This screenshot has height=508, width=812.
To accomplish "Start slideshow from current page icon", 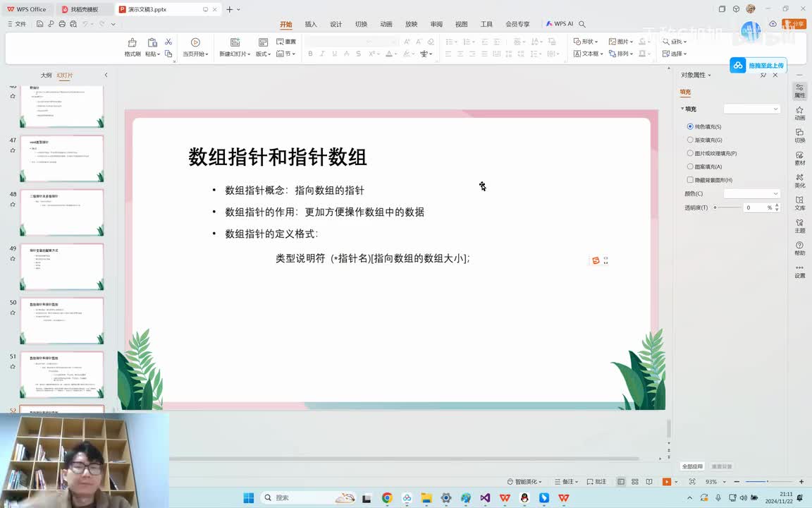I will (x=195, y=42).
